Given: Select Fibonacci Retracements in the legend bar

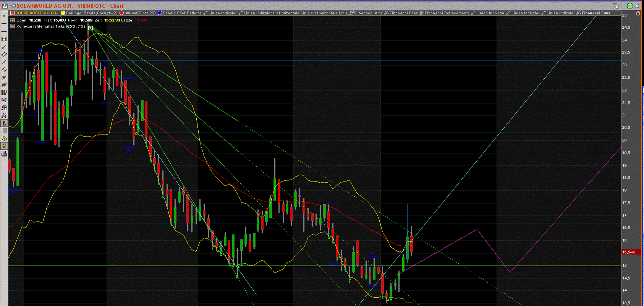Looking at the screenshot, I should (447, 13).
